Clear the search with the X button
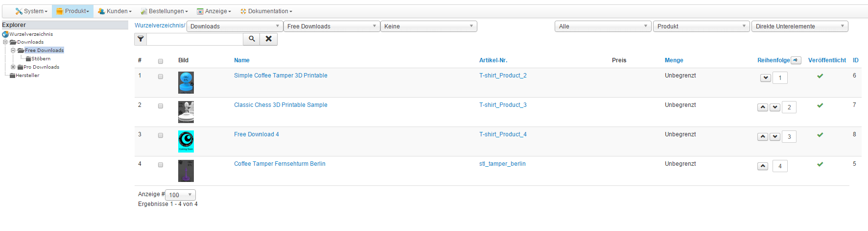The image size is (868, 231). 269,39
